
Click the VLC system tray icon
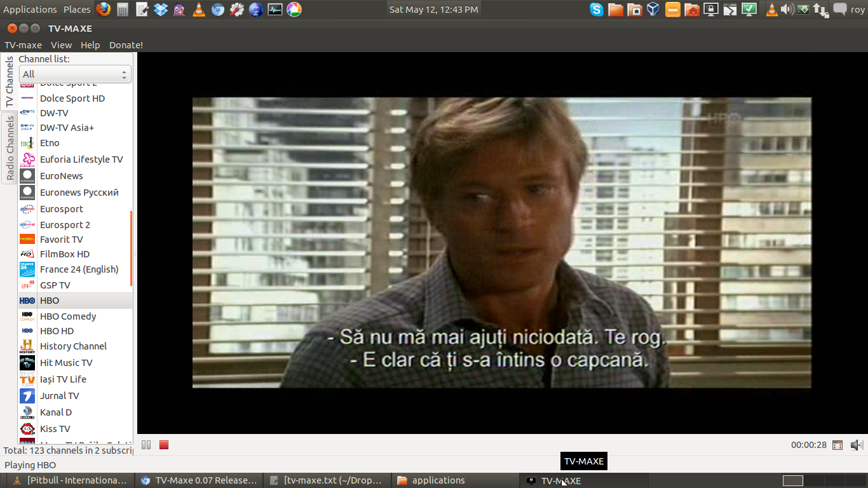point(772,10)
